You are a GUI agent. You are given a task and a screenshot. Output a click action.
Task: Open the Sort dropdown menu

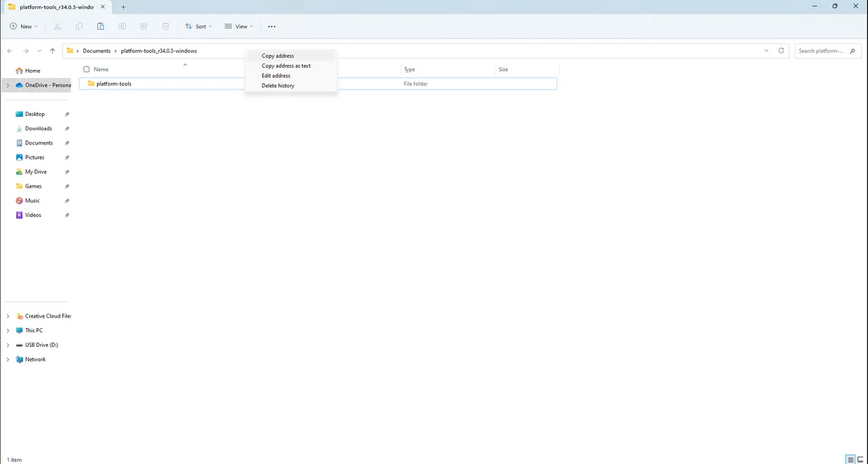tap(199, 26)
